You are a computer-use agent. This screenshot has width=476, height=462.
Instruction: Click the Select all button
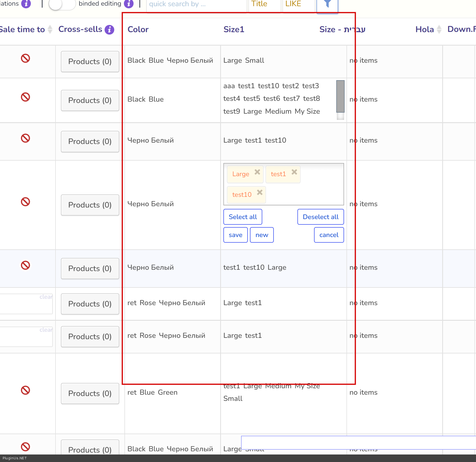[x=243, y=217]
